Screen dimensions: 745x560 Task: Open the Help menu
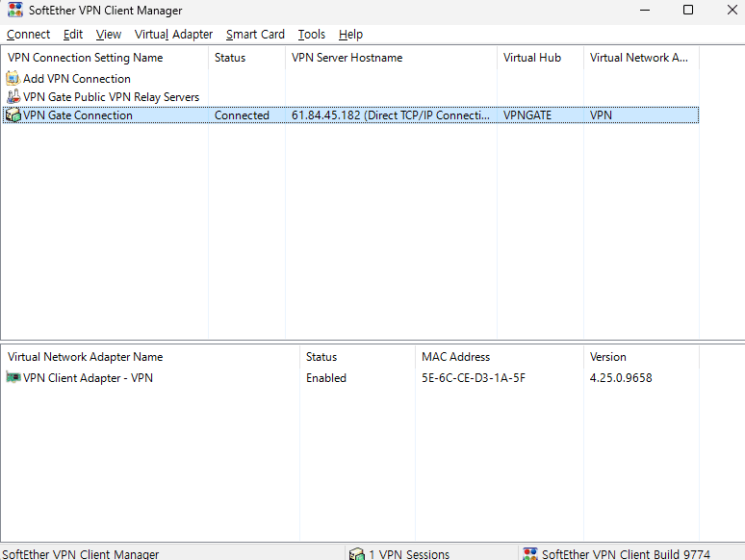(350, 35)
